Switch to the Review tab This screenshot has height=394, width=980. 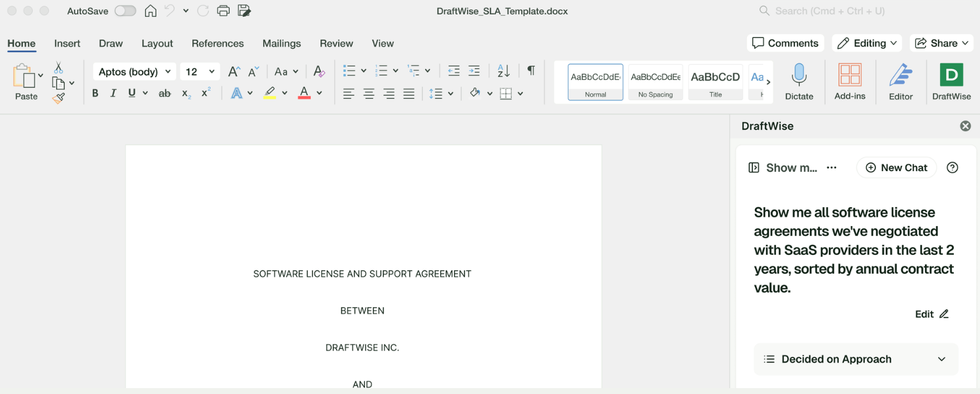[336, 43]
